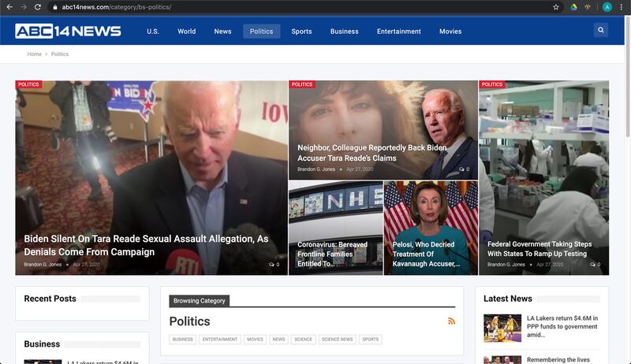Click the POLITICS badge on the Tara Reade neighbor image
This screenshot has height=364, width=631.
302,84
